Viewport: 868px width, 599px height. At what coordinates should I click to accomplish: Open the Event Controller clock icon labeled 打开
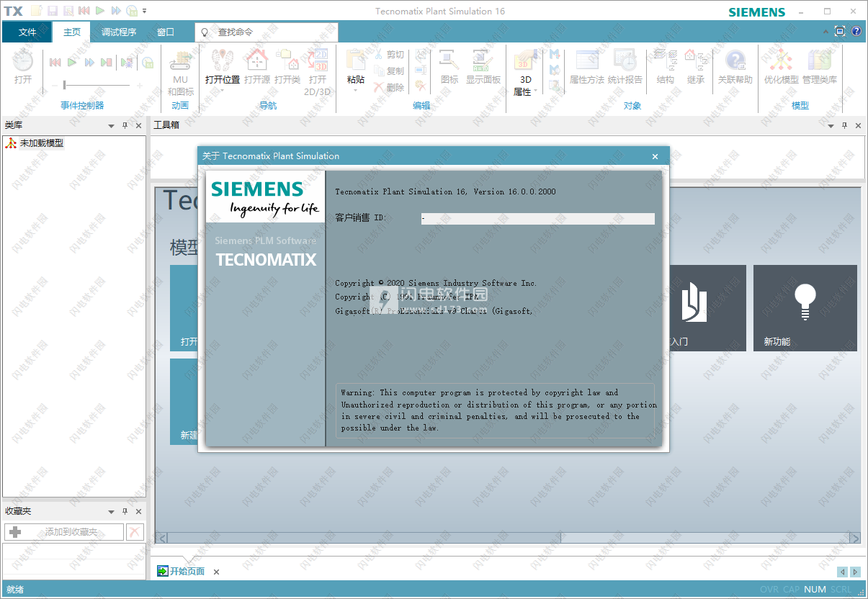tap(23, 61)
